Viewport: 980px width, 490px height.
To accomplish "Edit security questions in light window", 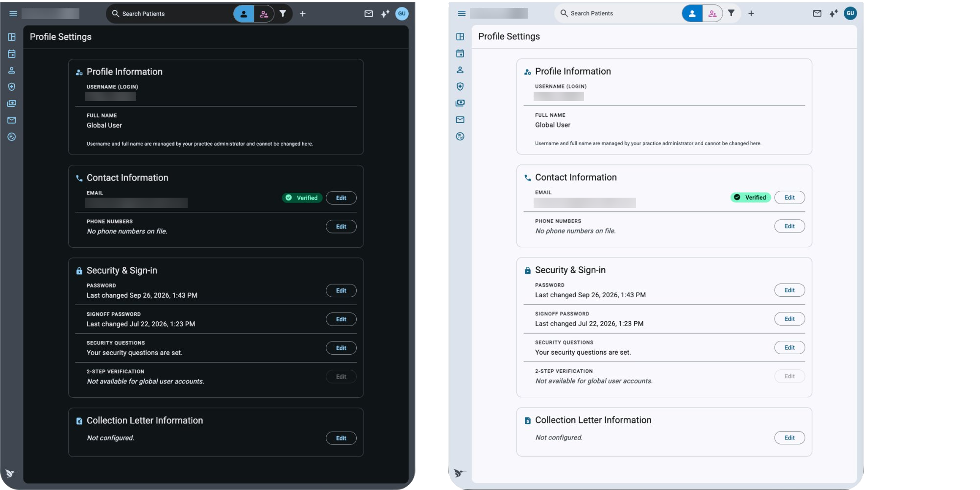I will click(x=789, y=347).
